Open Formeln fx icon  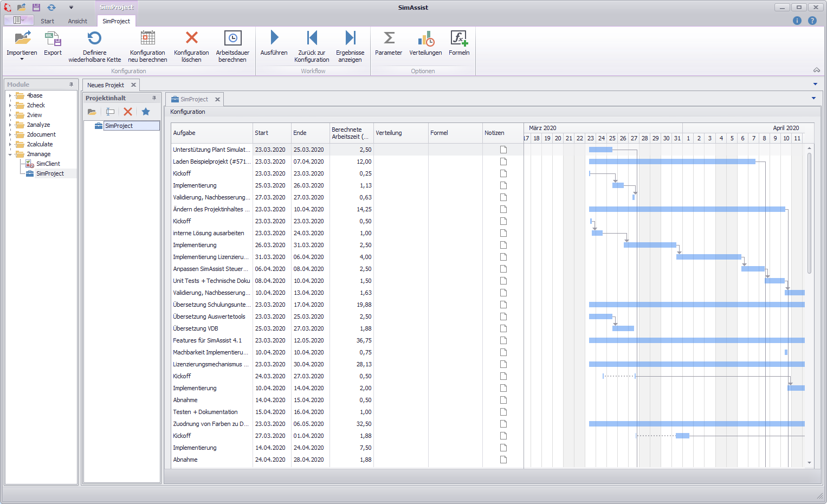[x=459, y=38]
